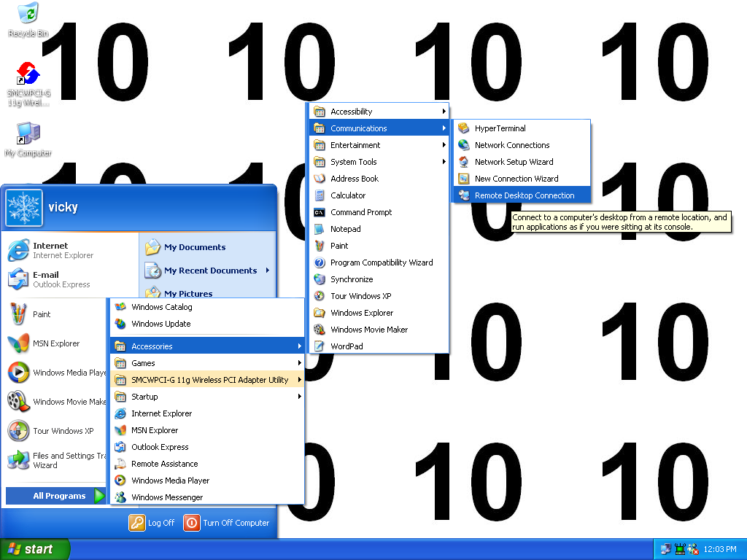Click the Log Off button
Viewport: 747px width, 560px height.
click(x=152, y=523)
